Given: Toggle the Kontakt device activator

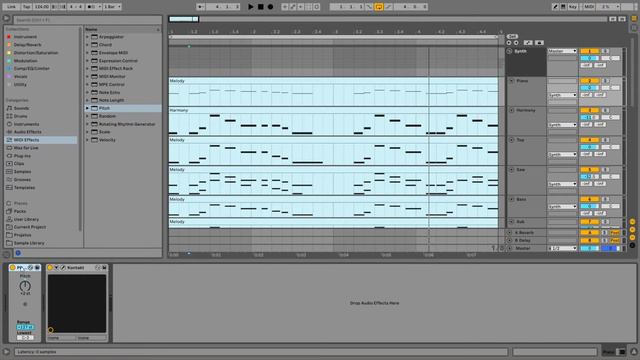Looking at the screenshot, I should click(x=50, y=267).
